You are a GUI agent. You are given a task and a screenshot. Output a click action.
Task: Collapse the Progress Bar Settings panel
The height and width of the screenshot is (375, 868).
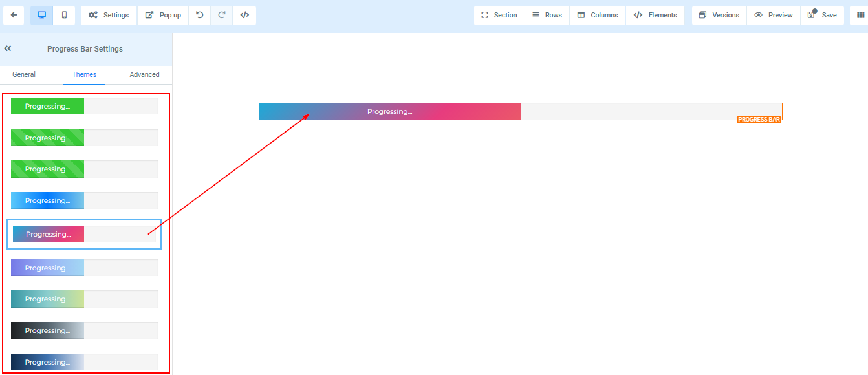tap(8, 48)
